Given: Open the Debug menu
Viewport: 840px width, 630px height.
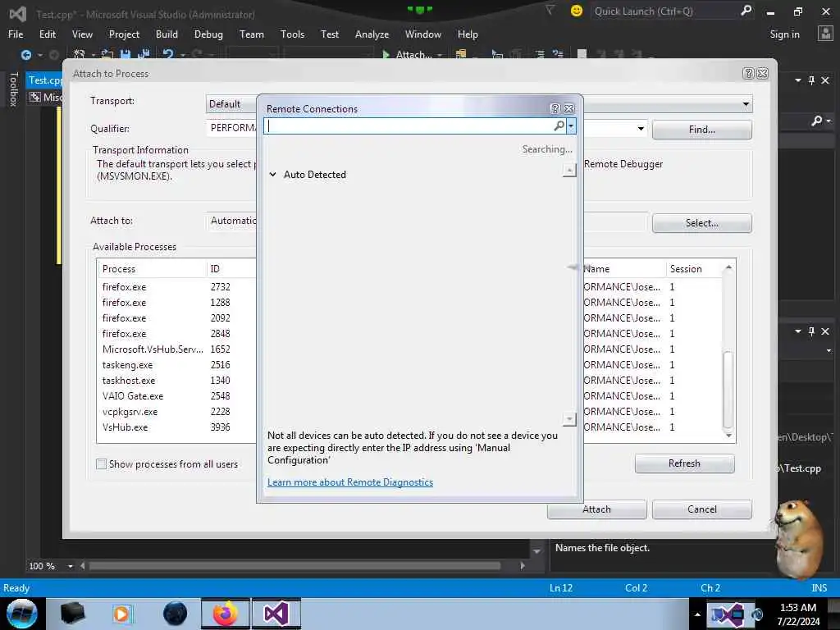Looking at the screenshot, I should click(x=208, y=34).
